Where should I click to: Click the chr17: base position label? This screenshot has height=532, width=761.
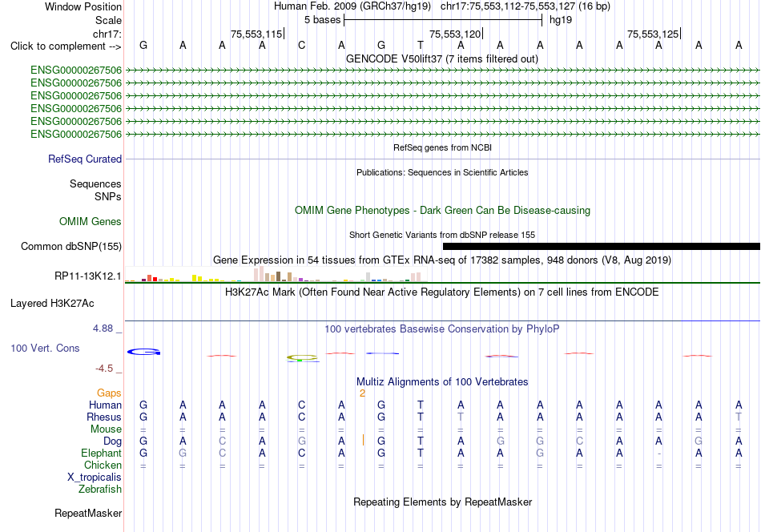pos(107,34)
